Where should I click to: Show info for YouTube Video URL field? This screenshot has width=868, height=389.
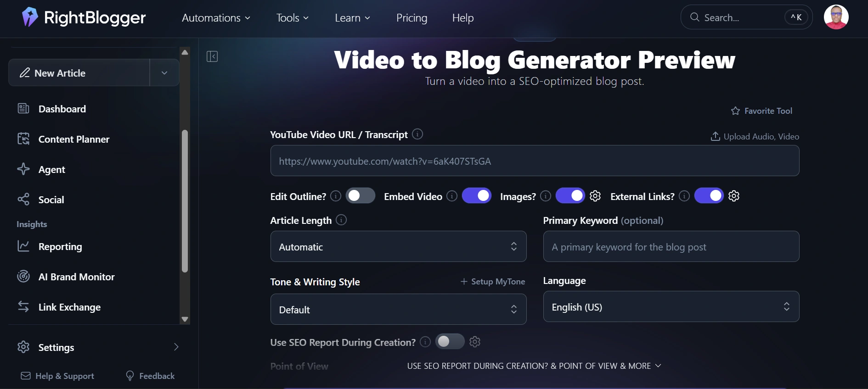tap(417, 134)
